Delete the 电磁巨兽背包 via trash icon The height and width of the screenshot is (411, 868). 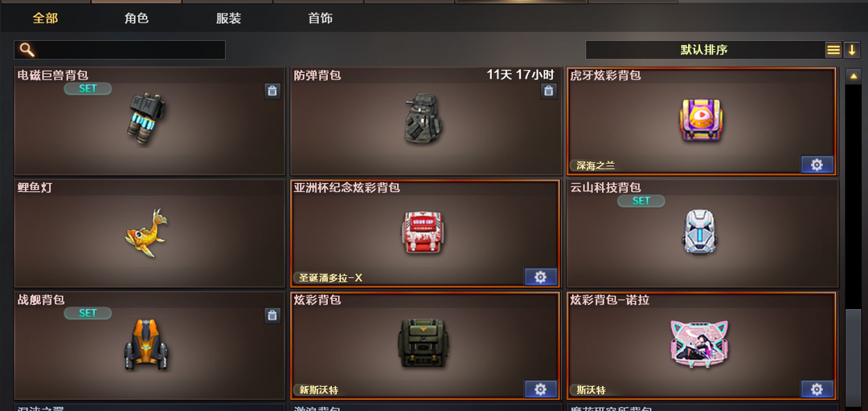272,91
